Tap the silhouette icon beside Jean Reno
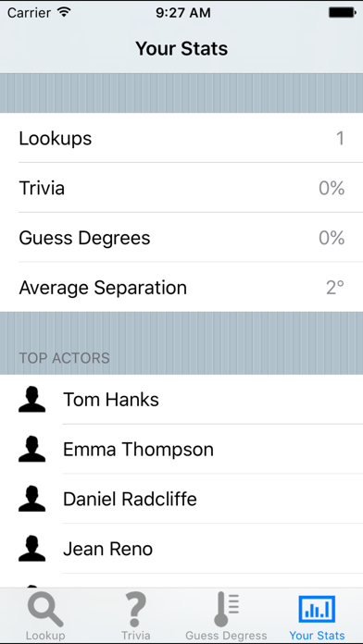 coord(32,549)
